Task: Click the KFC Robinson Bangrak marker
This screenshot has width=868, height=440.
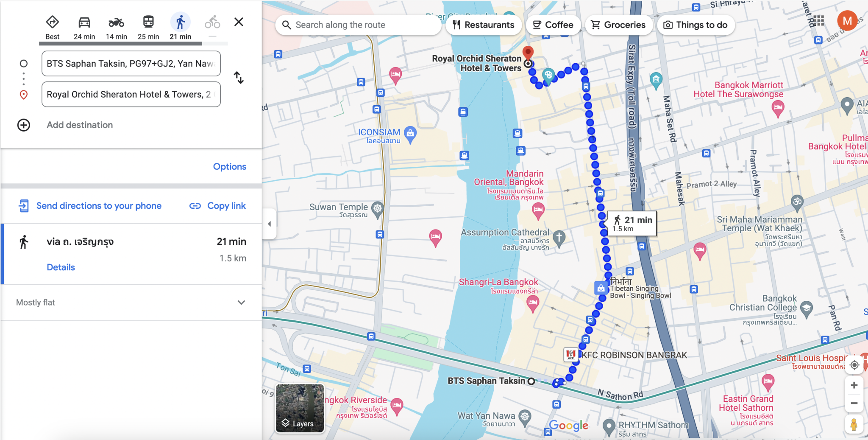Action: pos(571,354)
